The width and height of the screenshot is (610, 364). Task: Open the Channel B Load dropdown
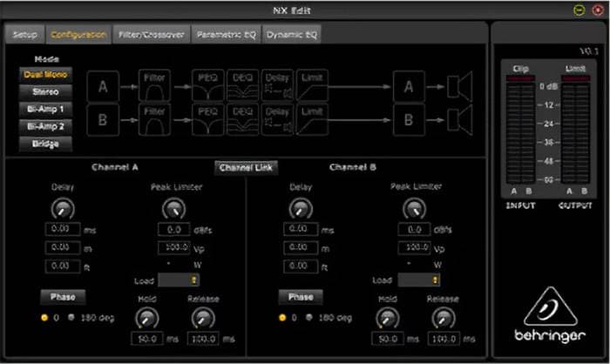pos(418,280)
